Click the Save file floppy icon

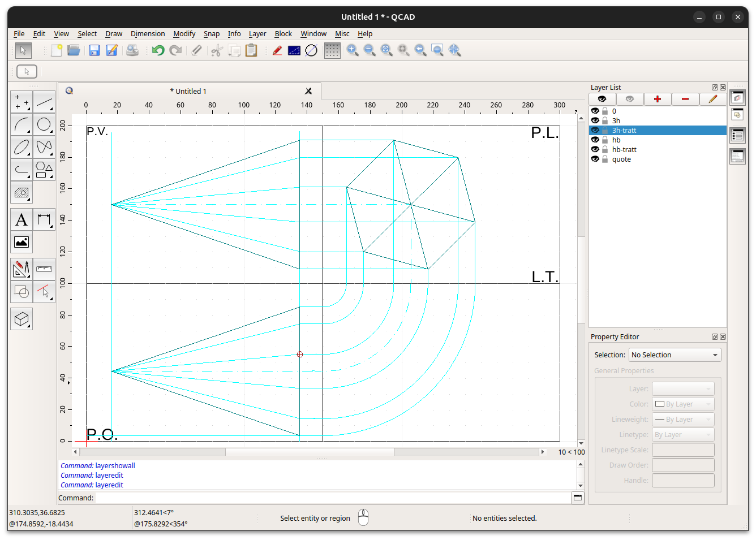point(94,51)
